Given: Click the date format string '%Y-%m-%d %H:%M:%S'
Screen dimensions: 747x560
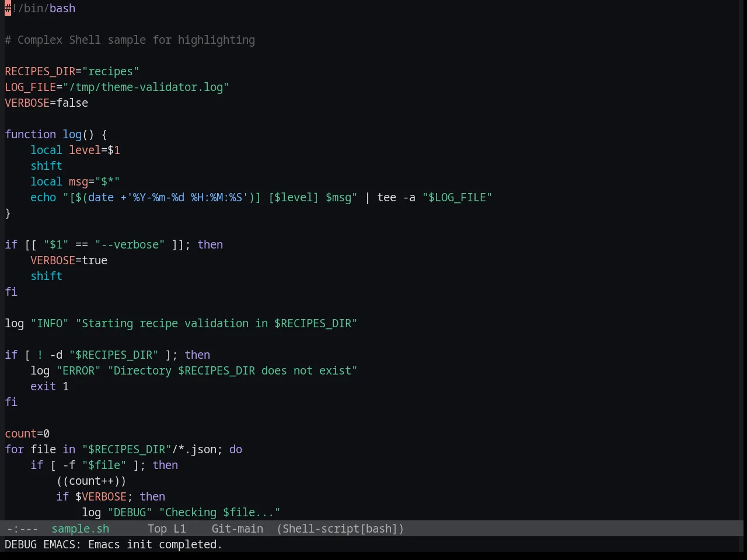Looking at the screenshot, I should tap(187, 197).
